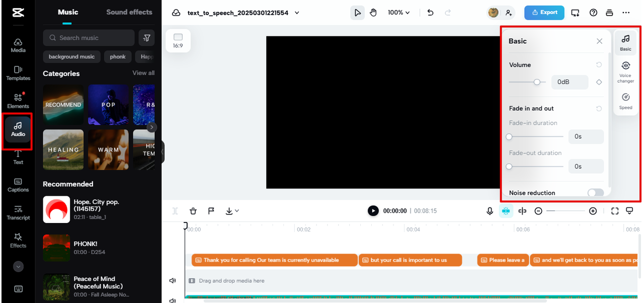
Task: Add a timeline marker using the flag icon
Action: (211, 210)
